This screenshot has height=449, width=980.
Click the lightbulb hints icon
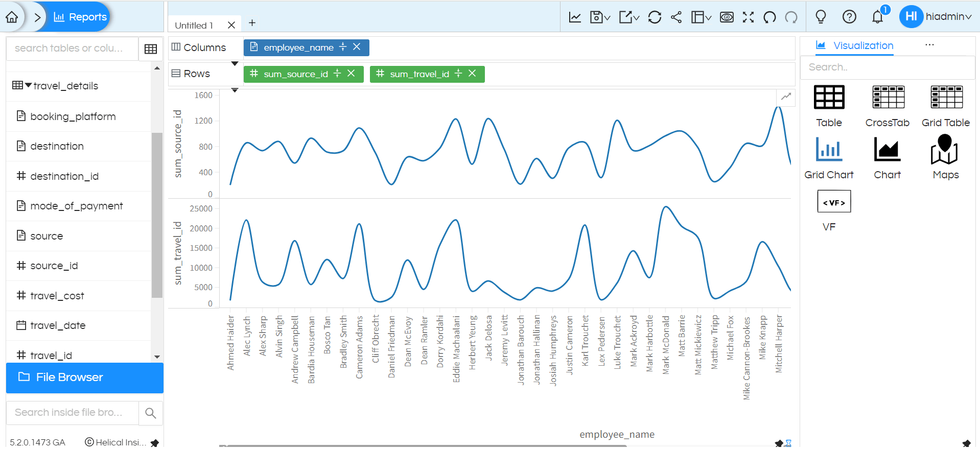tap(821, 17)
